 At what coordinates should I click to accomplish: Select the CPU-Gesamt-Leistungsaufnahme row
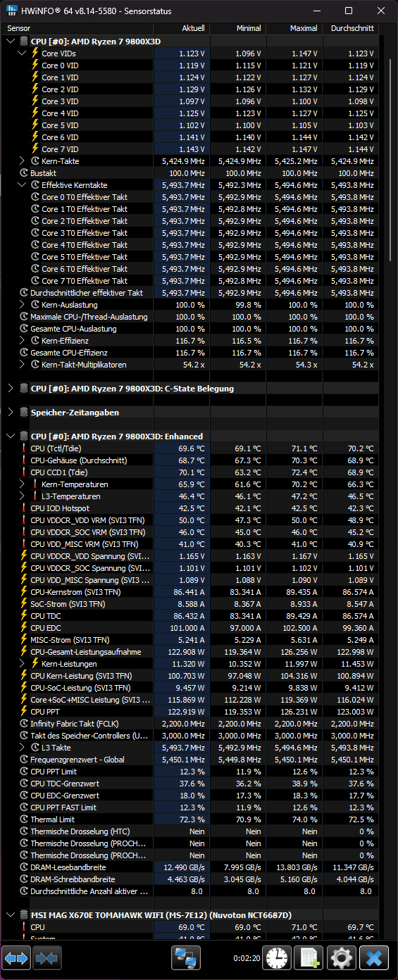192,652
